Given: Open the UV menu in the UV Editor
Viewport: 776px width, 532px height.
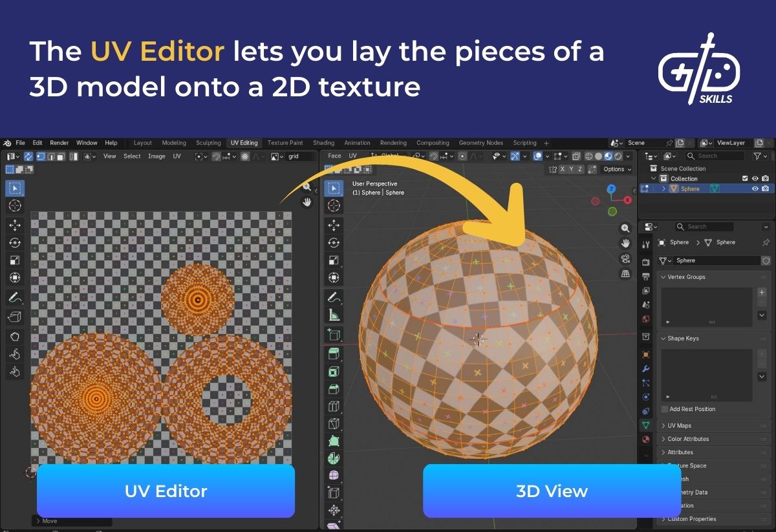Looking at the screenshot, I should (x=177, y=156).
